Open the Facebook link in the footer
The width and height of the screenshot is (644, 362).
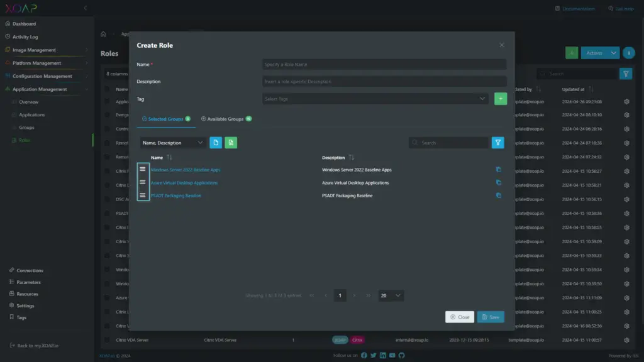point(364,356)
